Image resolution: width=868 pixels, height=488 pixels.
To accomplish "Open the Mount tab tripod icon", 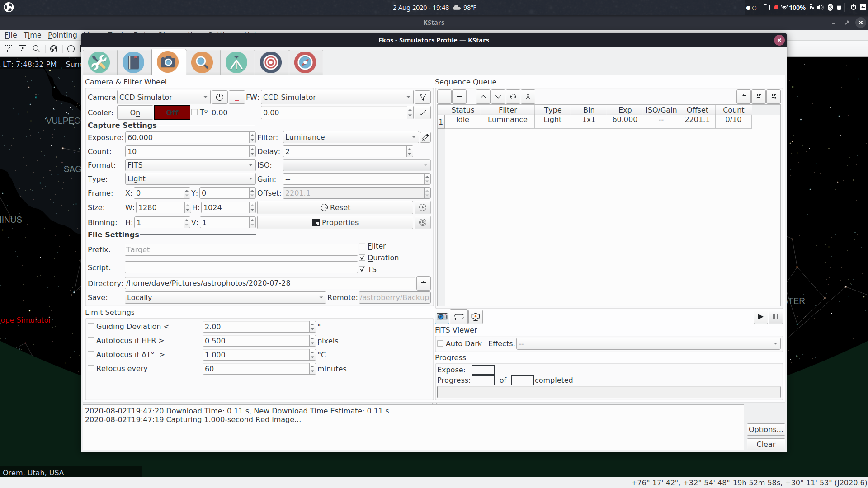I will [x=236, y=62].
